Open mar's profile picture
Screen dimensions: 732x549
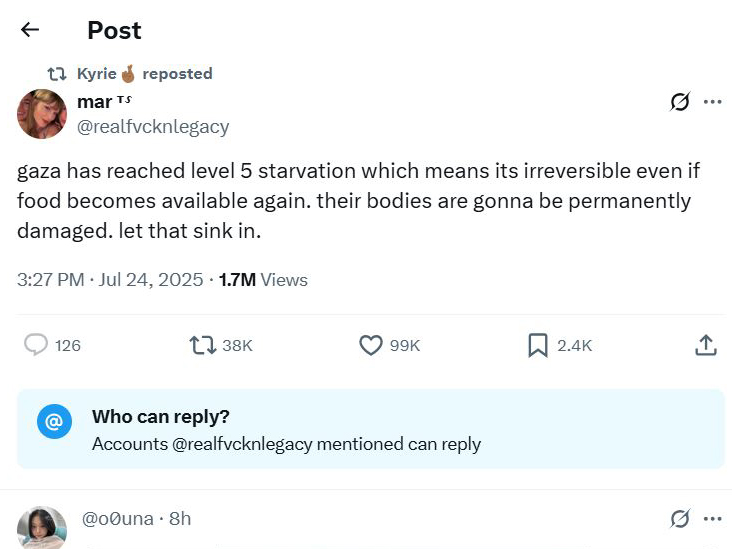click(x=42, y=114)
